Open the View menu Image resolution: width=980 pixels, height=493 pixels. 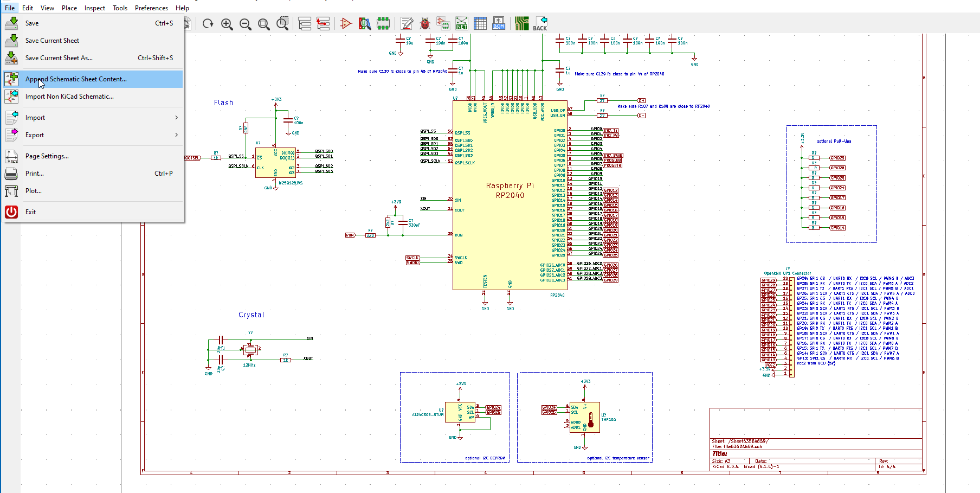[48, 8]
